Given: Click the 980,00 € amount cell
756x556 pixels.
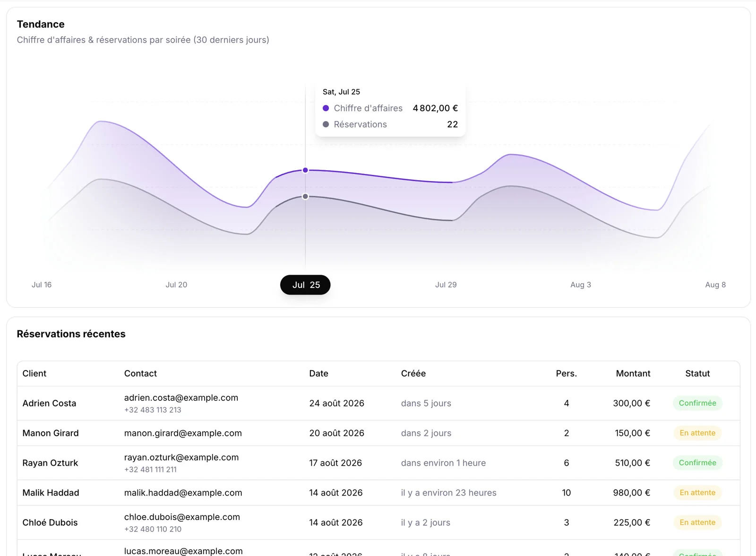Looking at the screenshot, I should click(x=631, y=493).
